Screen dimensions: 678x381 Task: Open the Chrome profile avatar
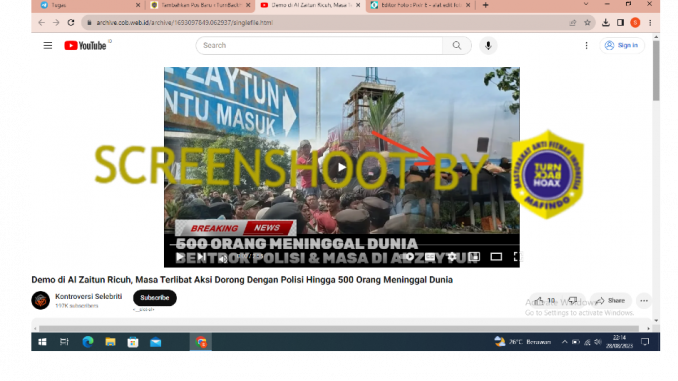tap(635, 22)
